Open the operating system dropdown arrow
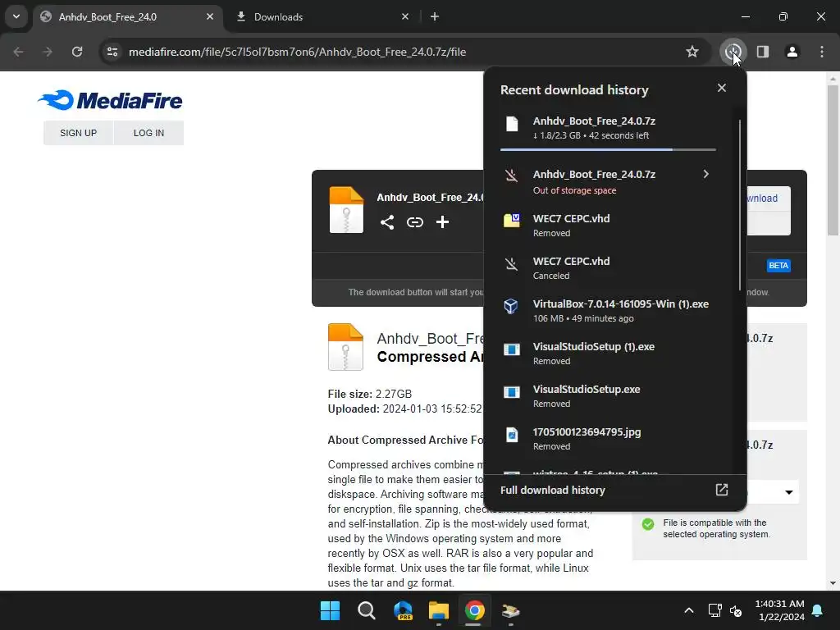This screenshot has width=840, height=630. [x=788, y=492]
